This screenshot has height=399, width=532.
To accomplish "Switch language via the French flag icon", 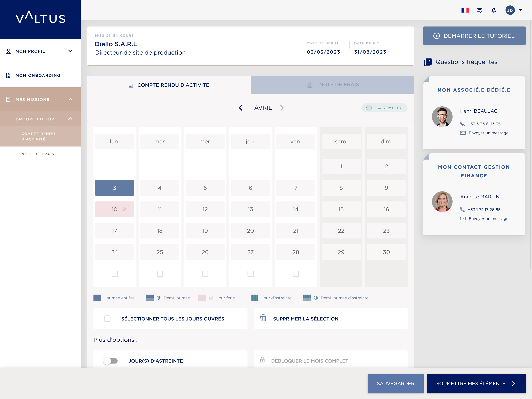I will coord(465,10).
